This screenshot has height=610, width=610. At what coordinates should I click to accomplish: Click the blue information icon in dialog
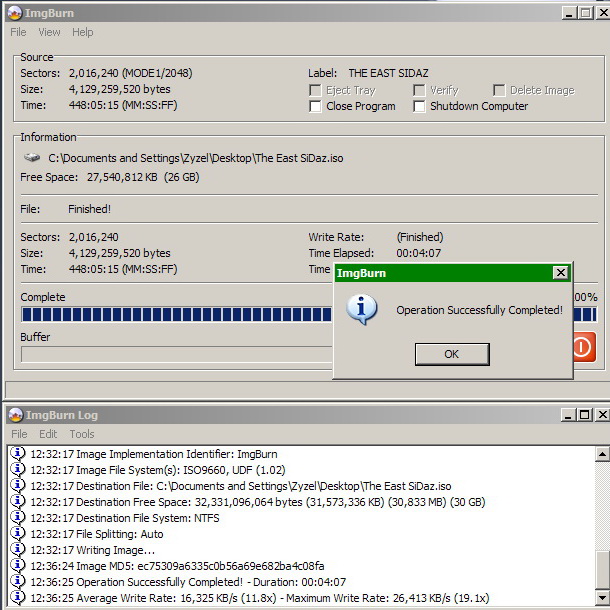click(361, 310)
